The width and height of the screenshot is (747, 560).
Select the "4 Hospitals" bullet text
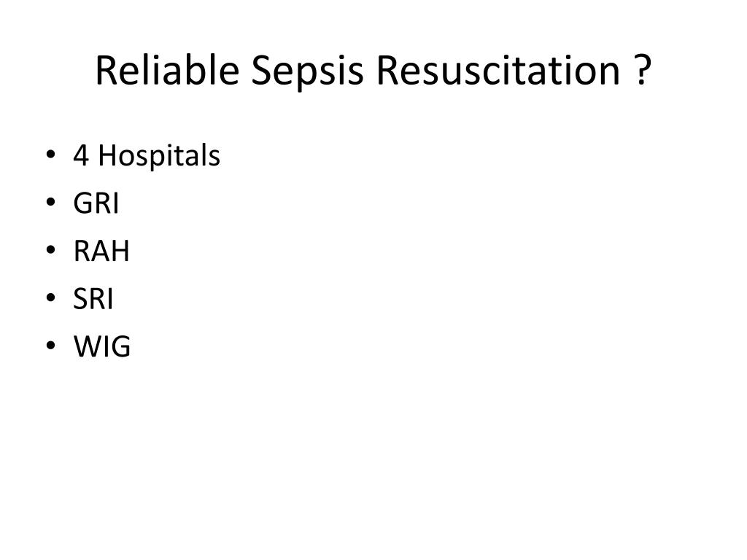(147, 156)
